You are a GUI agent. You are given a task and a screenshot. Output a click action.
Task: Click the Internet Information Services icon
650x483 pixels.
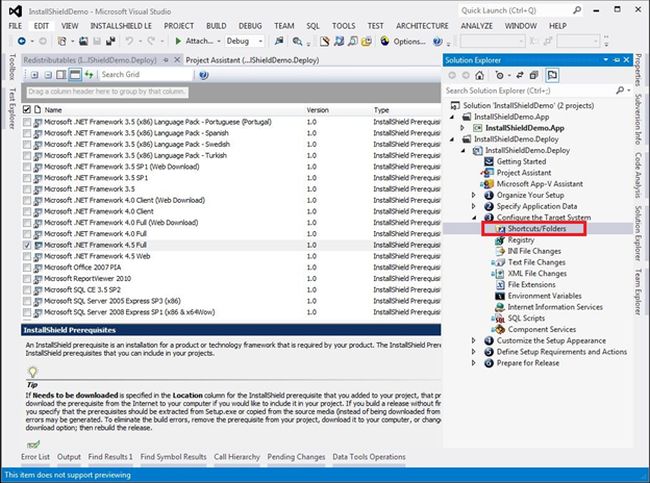pos(499,307)
